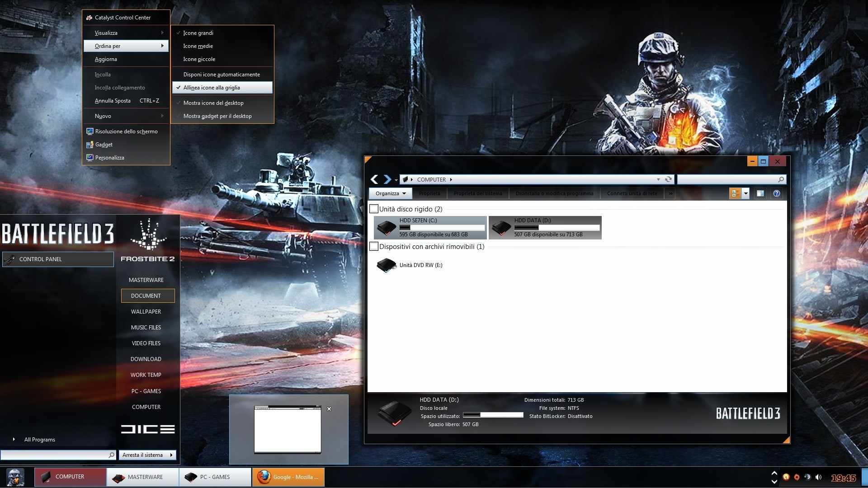The width and height of the screenshot is (868, 488).
Task: Select Icone piccole option
Action: (x=222, y=59)
